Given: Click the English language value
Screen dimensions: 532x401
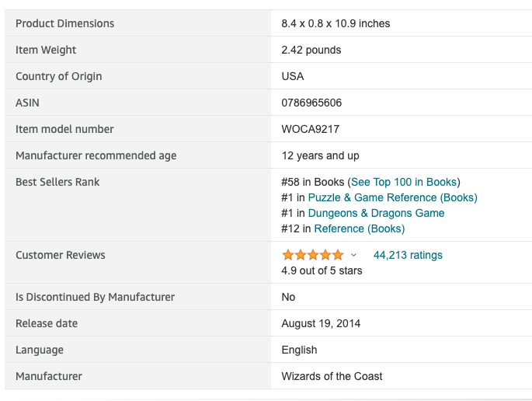Looking at the screenshot, I should 299,350.
